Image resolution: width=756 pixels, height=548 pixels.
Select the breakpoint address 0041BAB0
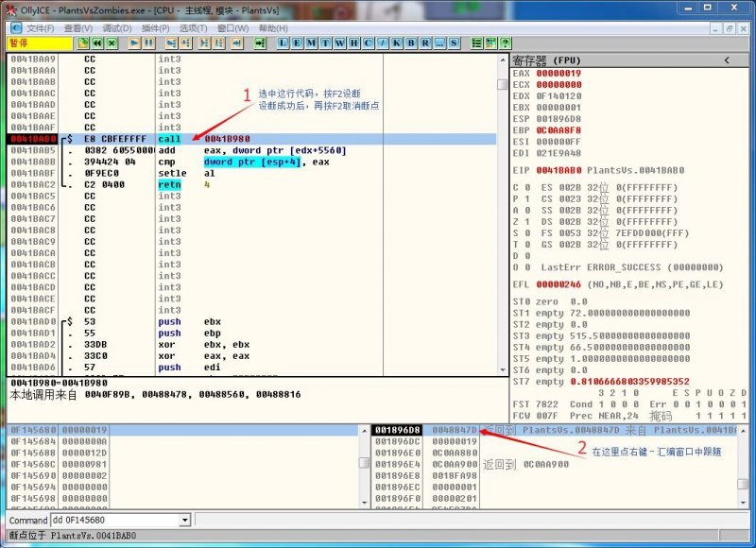(33, 139)
